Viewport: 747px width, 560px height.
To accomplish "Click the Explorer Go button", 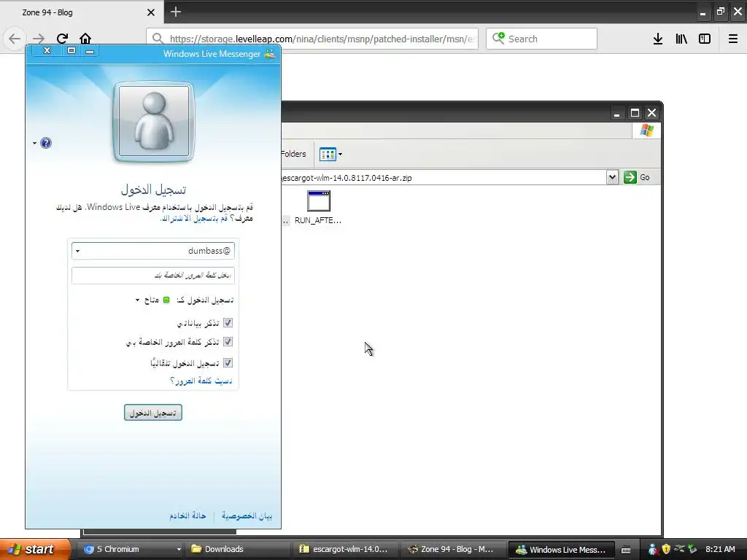I will click(x=637, y=177).
